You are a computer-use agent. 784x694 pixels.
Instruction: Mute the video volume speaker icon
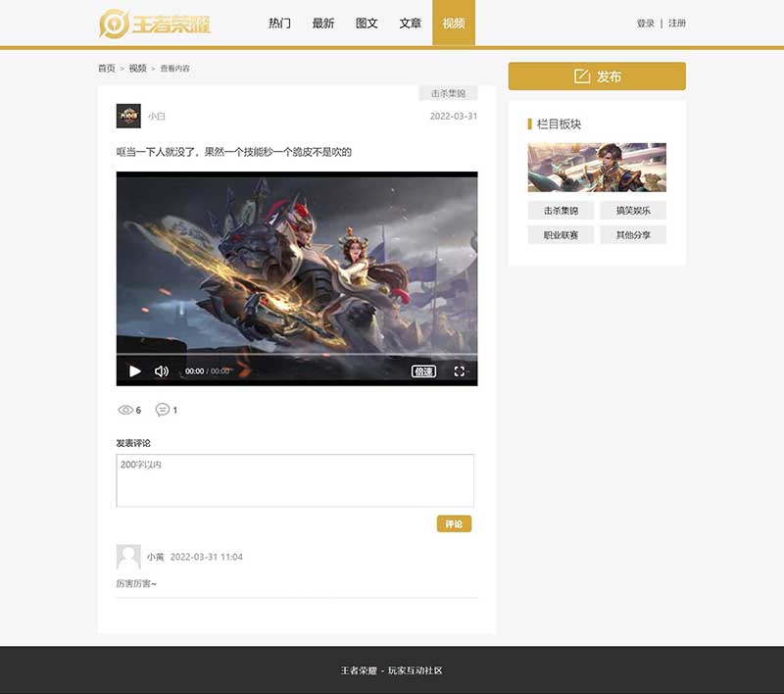point(162,372)
